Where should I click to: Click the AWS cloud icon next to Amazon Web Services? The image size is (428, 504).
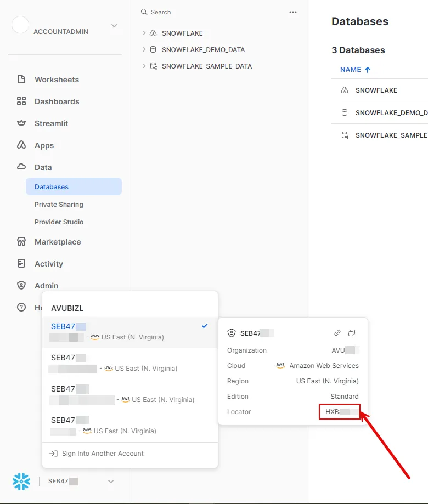pos(280,366)
